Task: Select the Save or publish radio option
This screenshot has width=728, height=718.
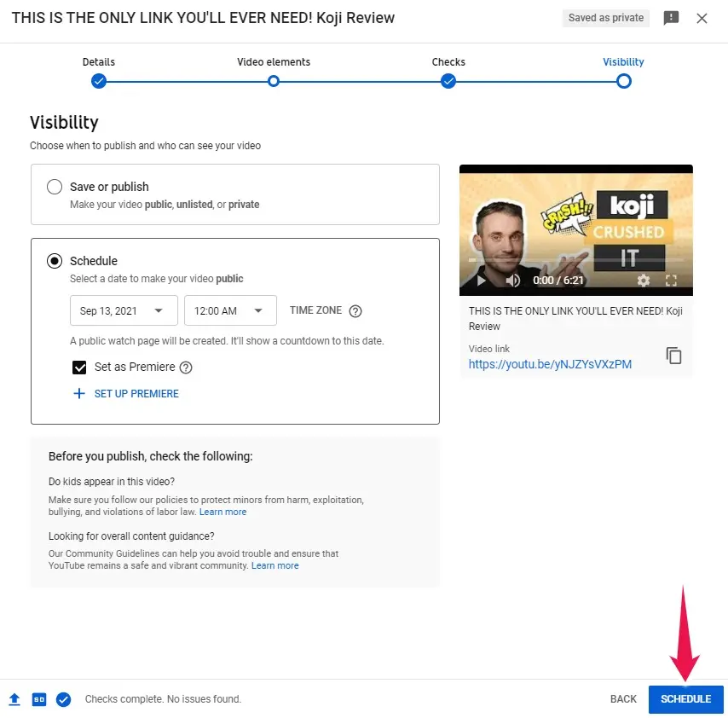Action: pyautogui.click(x=55, y=187)
